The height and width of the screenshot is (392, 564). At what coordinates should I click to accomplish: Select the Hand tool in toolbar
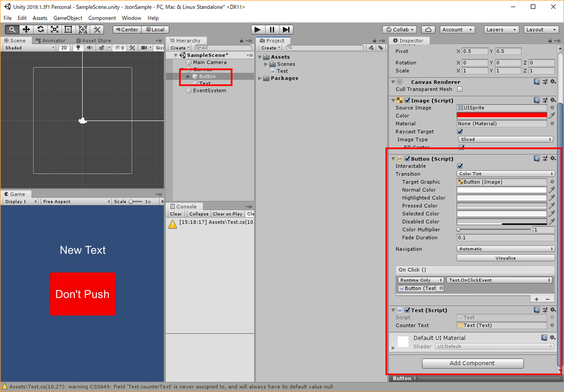[12, 30]
